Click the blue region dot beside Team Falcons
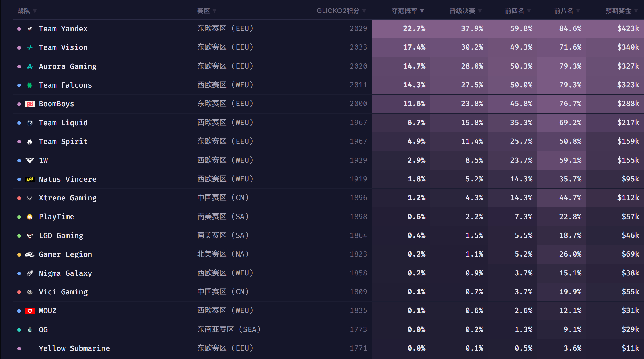The height and width of the screenshot is (359, 644). 19,85
